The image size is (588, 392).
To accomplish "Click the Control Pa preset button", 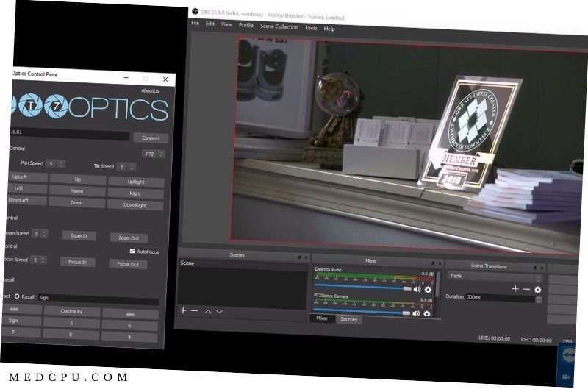I will (71, 311).
